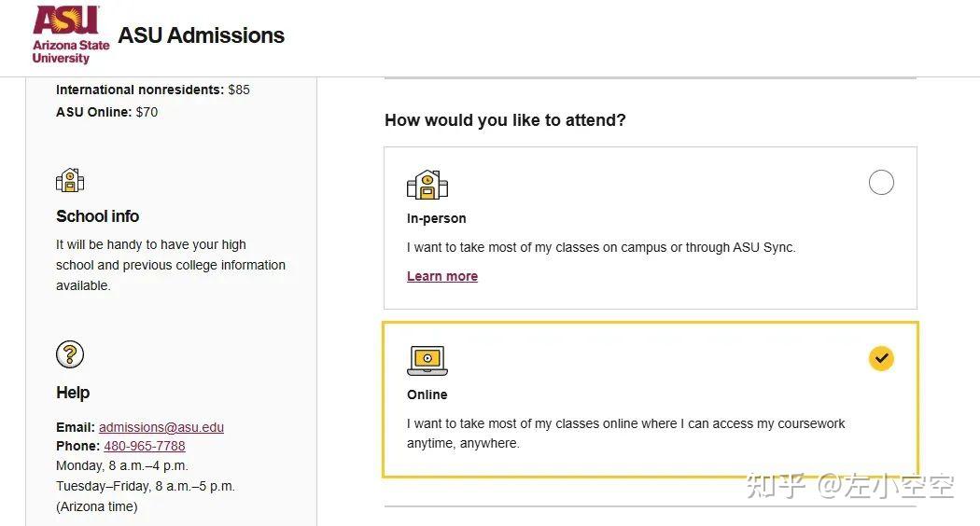Image resolution: width=980 pixels, height=526 pixels.
Task: Click the In-person campus building icon
Action: click(x=427, y=185)
